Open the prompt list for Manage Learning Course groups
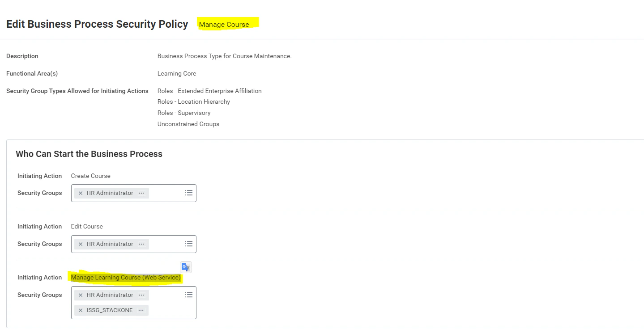The height and width of the screenshot is (330, 644). (188, 295)
